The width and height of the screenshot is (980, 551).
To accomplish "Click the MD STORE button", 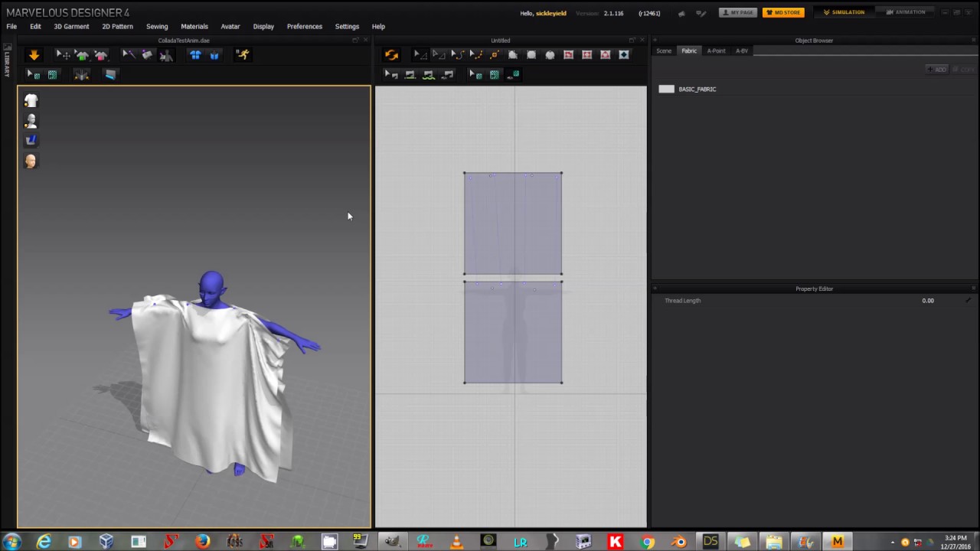I will (x=783, y=12).
